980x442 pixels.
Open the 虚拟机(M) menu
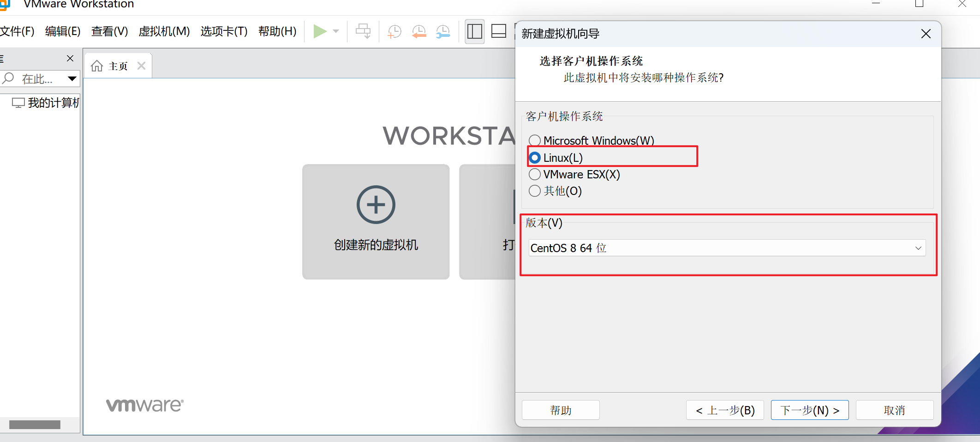pos(164,31)
